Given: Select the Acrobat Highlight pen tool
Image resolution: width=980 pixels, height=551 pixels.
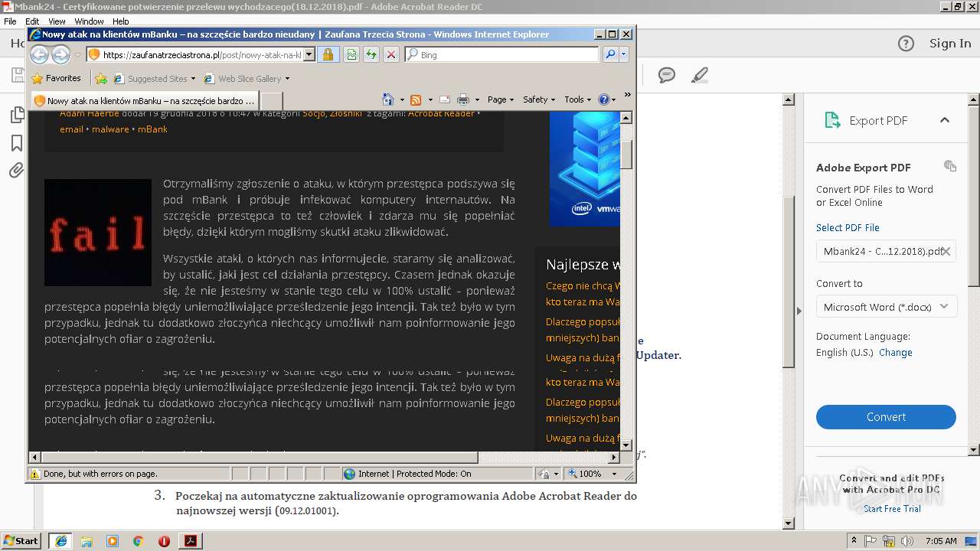Looking at the screenshot, I should 699,75.
